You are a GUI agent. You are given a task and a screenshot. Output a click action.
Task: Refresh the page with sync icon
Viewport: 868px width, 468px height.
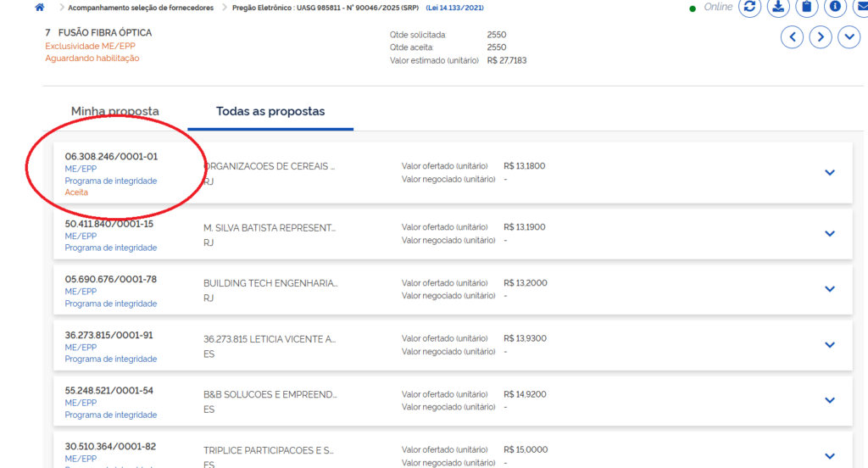point(749,7)
